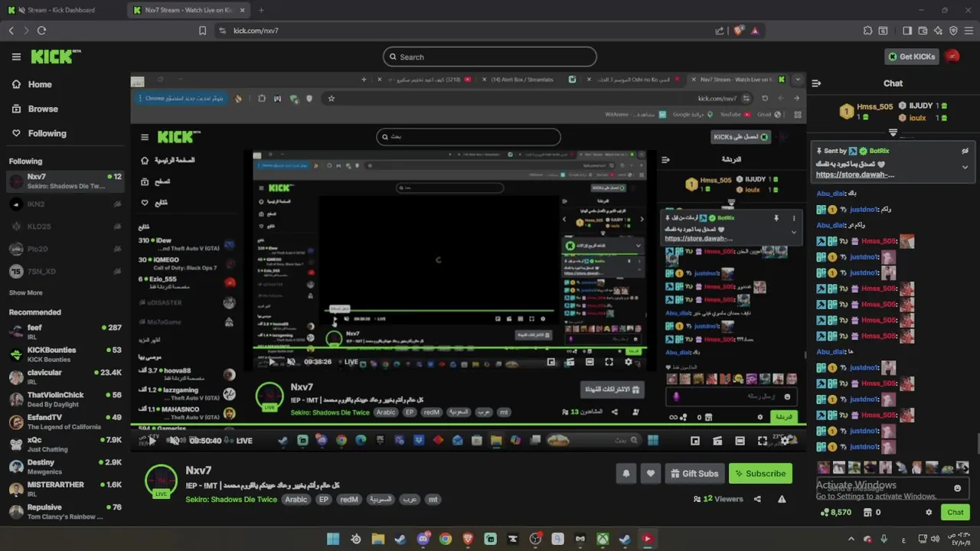Viewport: 980px width, 551px height.
Task: Open player quality settings gear
Action: click(786, 440)
